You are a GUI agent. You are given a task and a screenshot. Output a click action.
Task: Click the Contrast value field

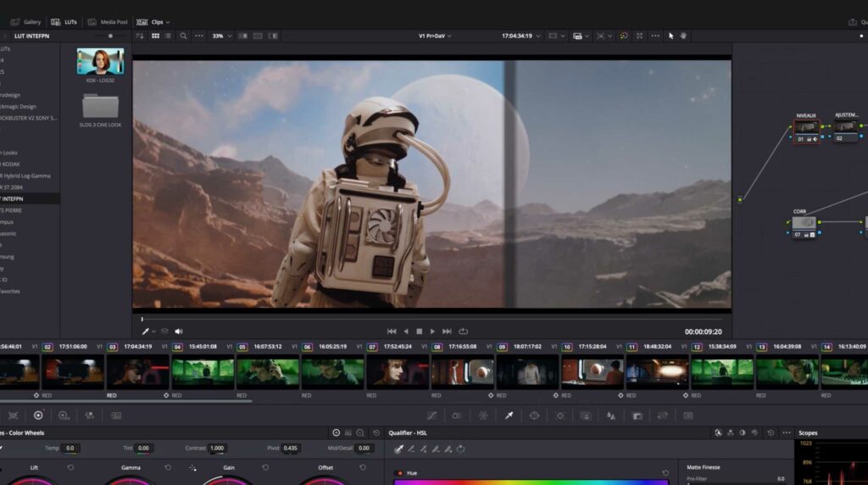coord(217,448)
